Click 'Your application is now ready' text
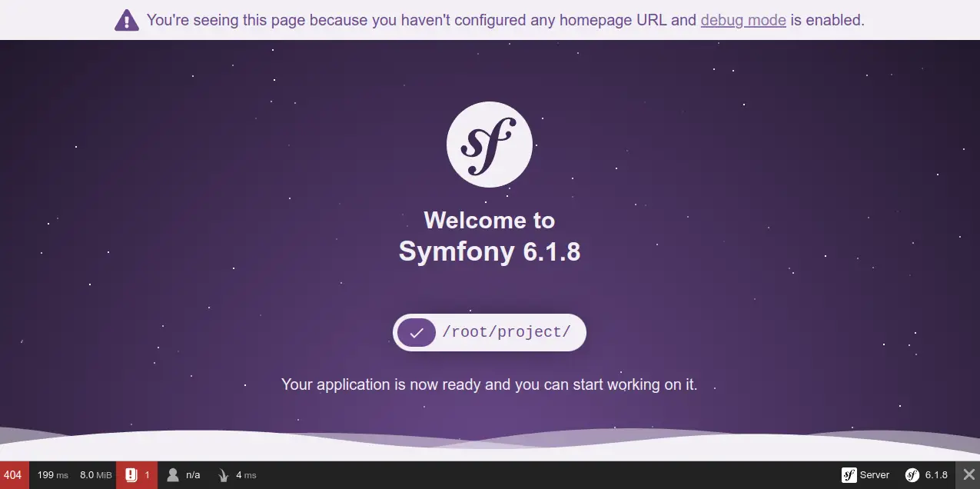980x489 pixels. tap(490, 384)
